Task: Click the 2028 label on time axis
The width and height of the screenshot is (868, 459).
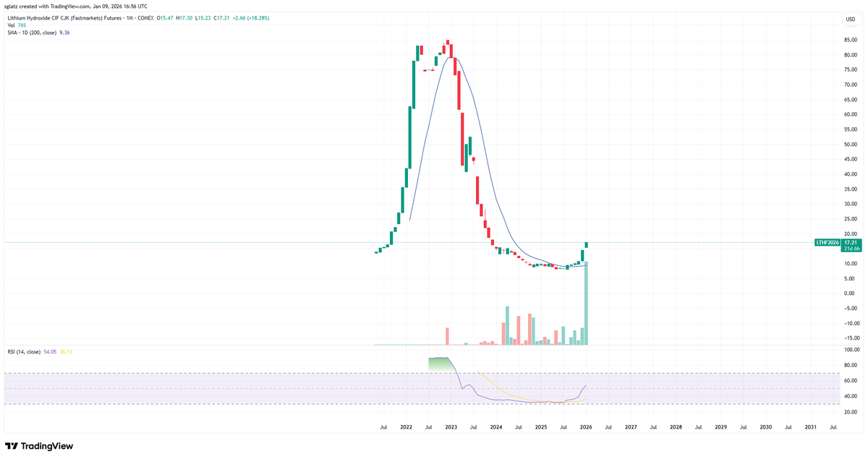Action: point(676,427)
